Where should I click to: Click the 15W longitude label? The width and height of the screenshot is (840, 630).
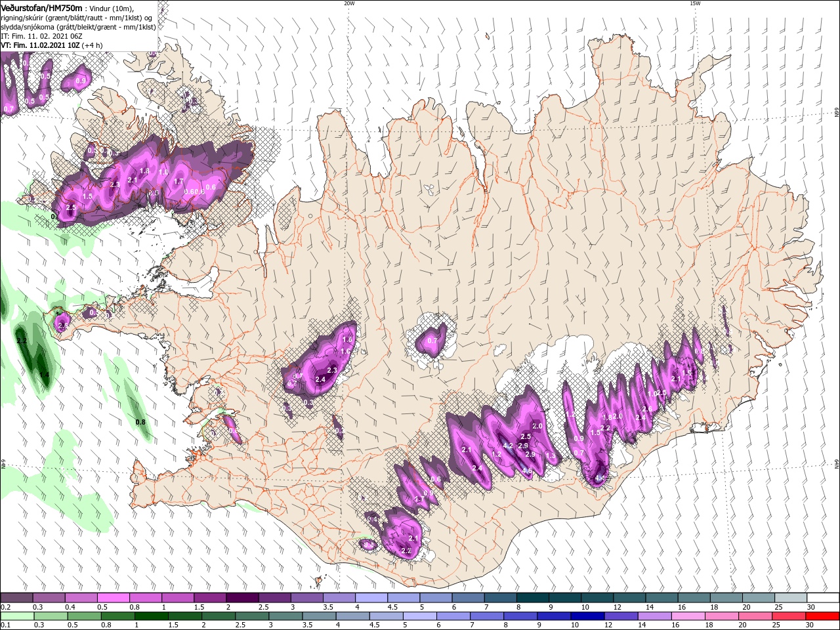tap(695, 3)
